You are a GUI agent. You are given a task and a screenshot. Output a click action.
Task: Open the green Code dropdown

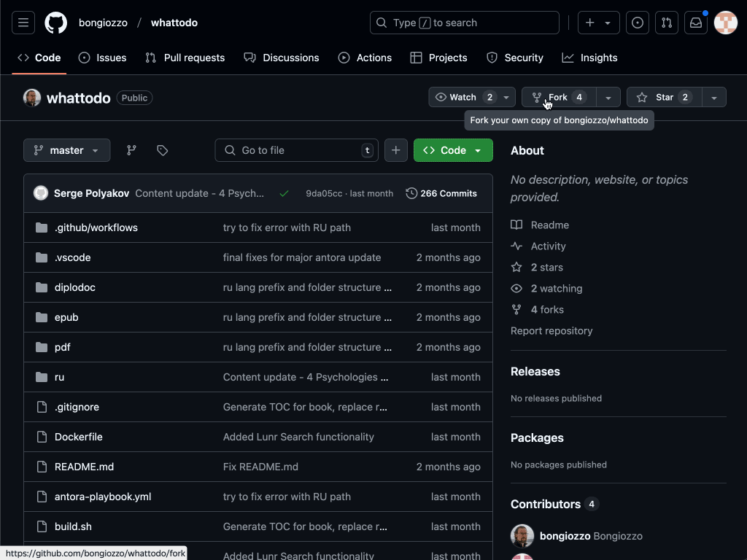(453, 150)
